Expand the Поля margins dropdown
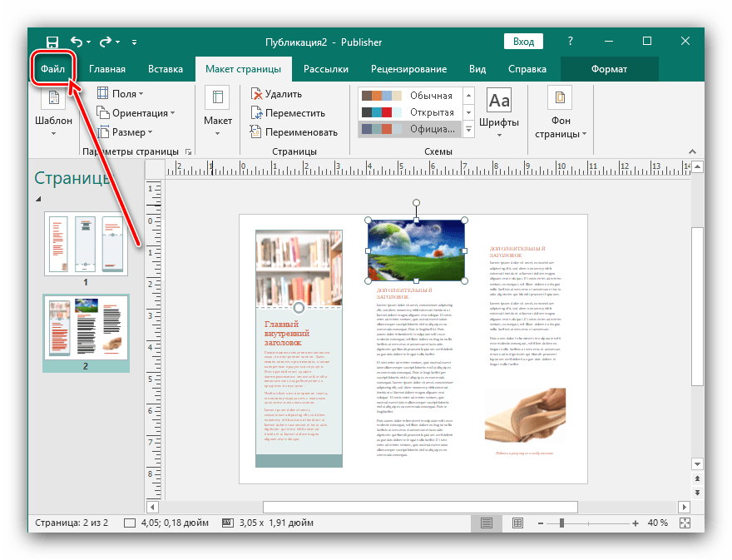Image resolution: width=732 pixels, height=560 pixels. click(x=120, y=94)
